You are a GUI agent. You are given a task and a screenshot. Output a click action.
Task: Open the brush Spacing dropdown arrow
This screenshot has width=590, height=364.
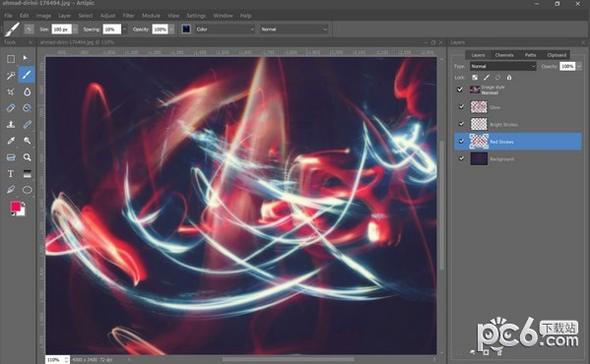click(x=124, y=29)
